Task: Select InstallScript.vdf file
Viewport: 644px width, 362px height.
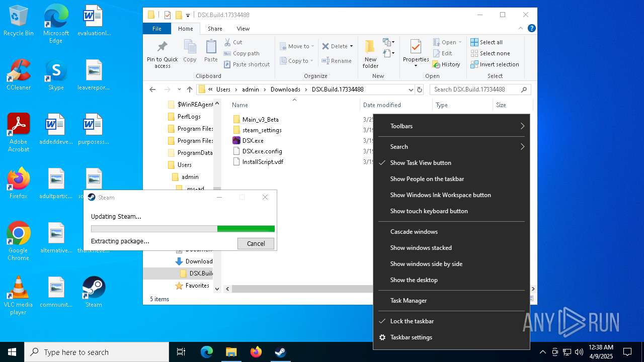Action: [x=258, y=162]
